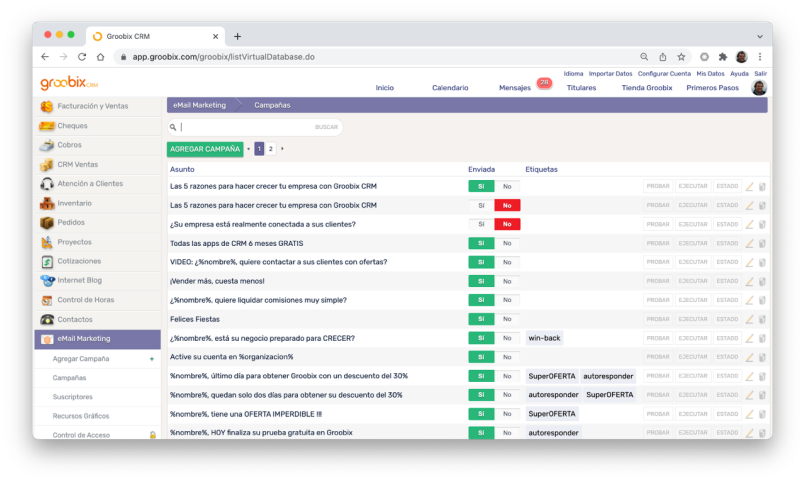The image size is (805, 482).
Task: Open the Titulares menu
Action: click(581, 88)
